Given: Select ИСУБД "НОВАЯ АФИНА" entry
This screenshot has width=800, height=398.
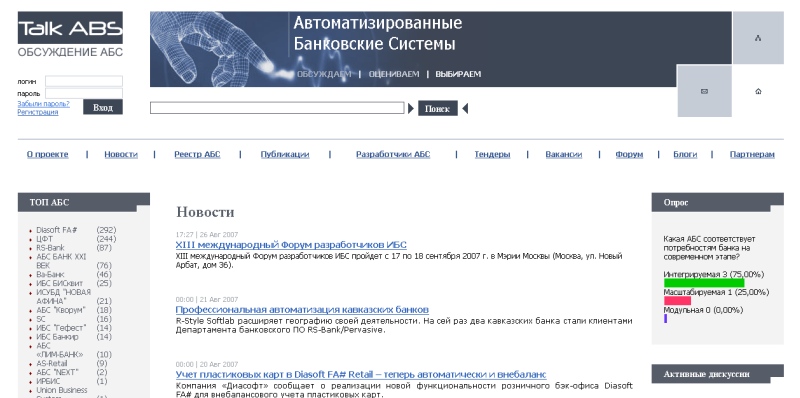Looking at the screenshot, I should (x=63, y=296).
